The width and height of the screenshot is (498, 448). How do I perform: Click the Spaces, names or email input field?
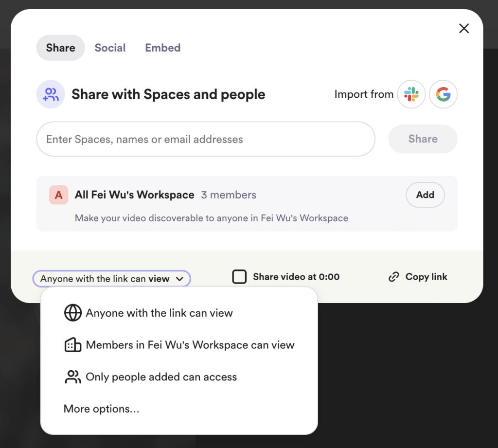[x=205, y=139]
